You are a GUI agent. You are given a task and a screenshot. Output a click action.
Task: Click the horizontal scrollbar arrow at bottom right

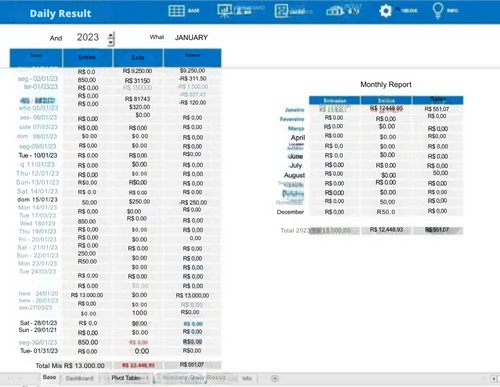[494, 379]
